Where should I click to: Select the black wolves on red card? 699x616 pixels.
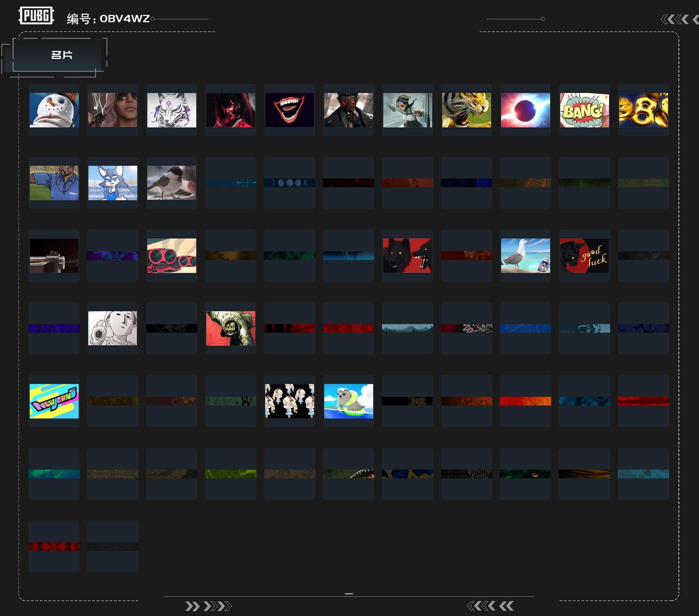click(x=407, y=255)
